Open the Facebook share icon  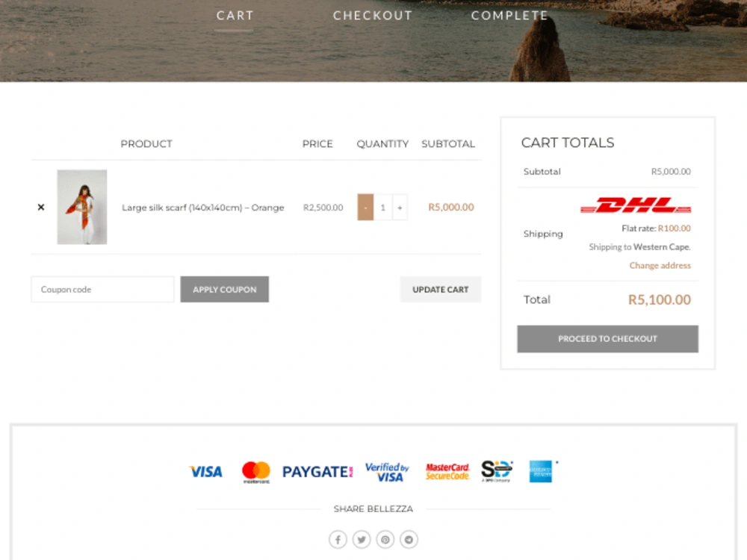tap(338, 539)
